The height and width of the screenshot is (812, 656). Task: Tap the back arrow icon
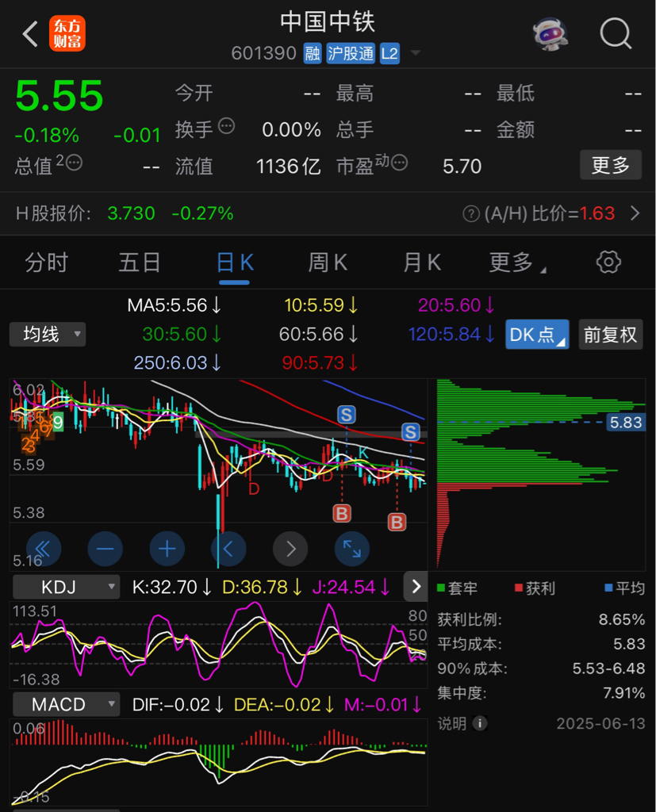30,34
